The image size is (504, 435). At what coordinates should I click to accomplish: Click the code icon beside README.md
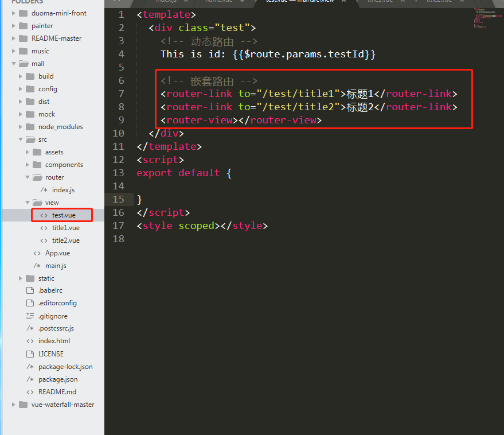point(30,392)
